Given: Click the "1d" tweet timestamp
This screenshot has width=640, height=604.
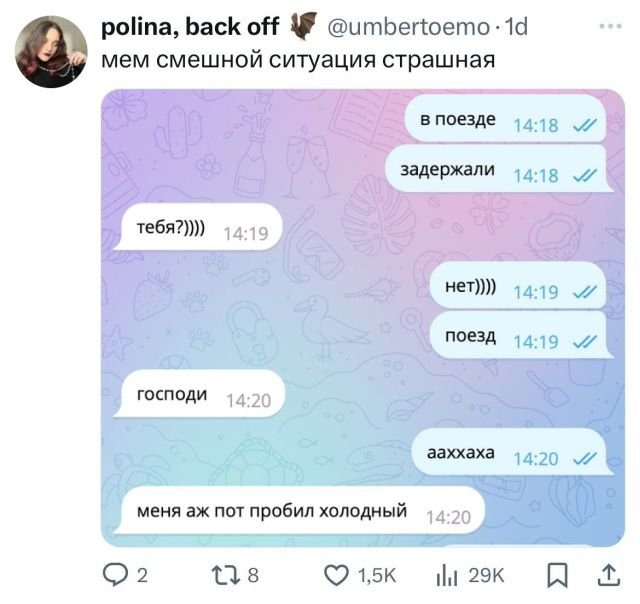Looking at the screenshot, I should click(x=516, y=27).
